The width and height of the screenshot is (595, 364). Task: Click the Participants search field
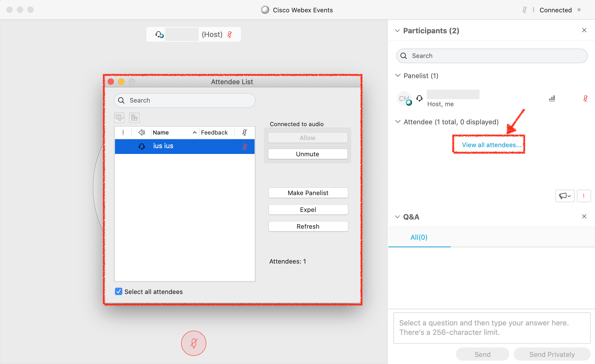point(492,56)
